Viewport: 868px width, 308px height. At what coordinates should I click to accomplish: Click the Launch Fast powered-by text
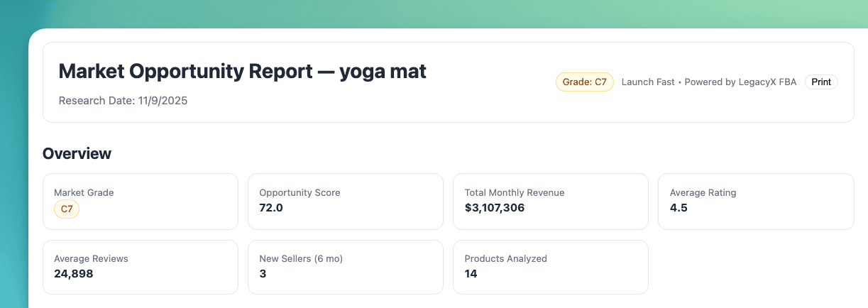[708, 82]
